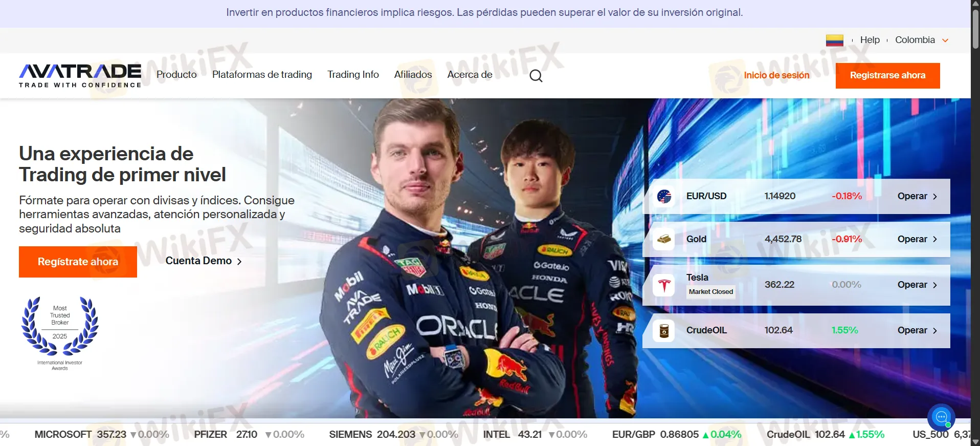Open the live chat bubble icon
The image size is (980, 446).
point(941,417)
